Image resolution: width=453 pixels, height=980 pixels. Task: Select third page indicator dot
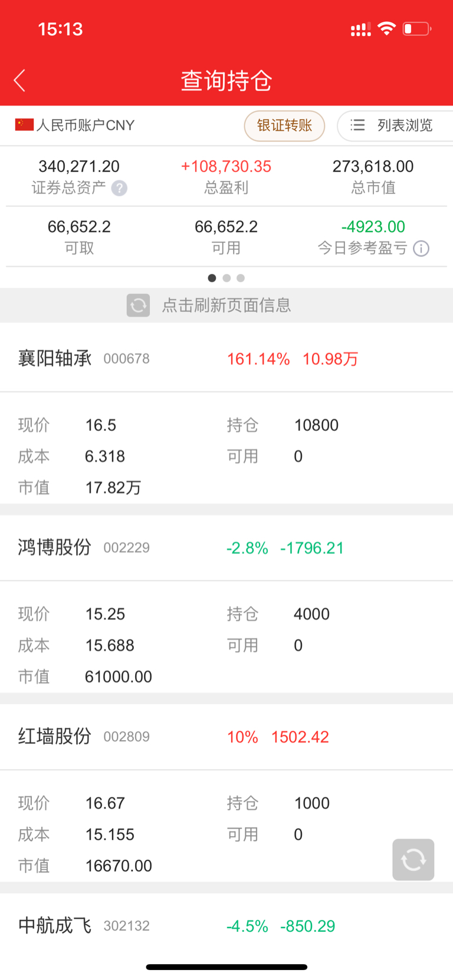[x=241, y=278]
